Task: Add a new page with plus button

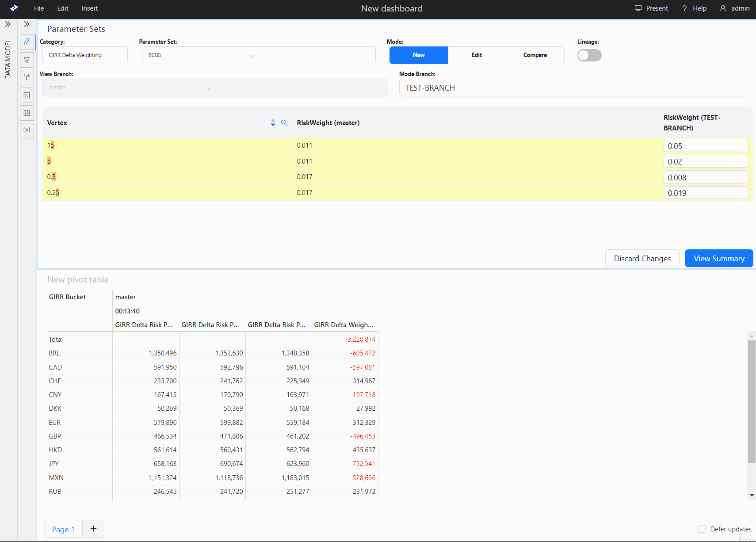Action: tap(93, 529)
